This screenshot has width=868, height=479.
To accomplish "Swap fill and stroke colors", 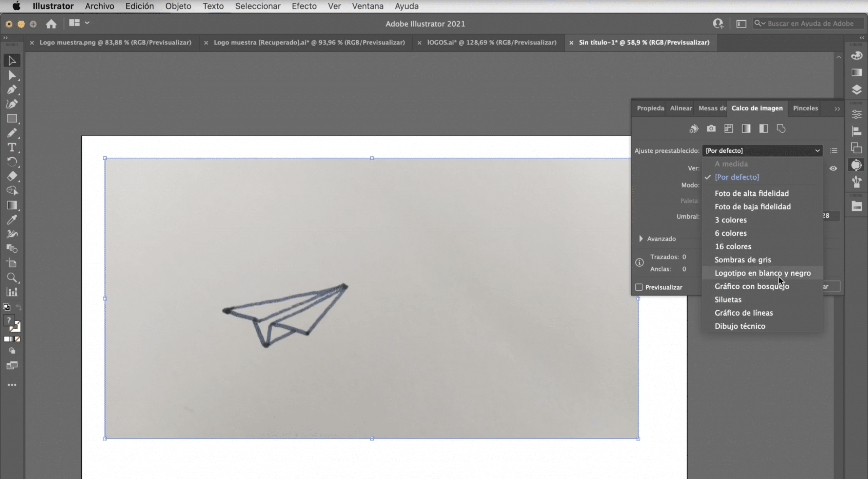I will coord(18,307).
